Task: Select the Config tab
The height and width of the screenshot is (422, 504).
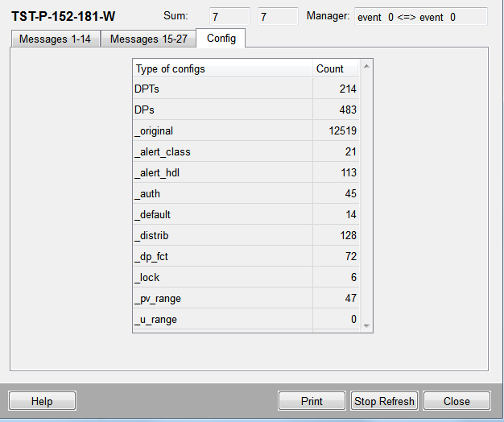Action: point(221,38)
